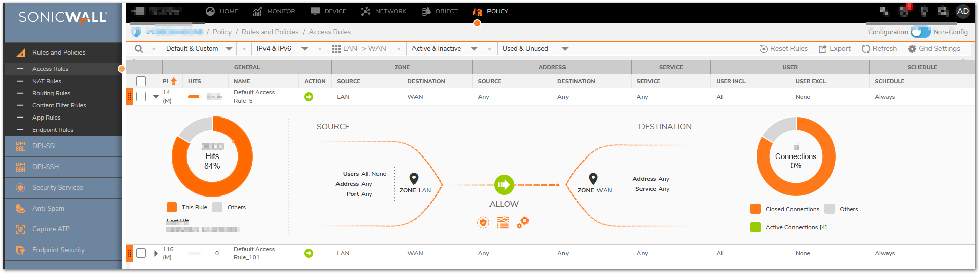The height and width of the screenshot is (274, 980).
Task: Click the HITS column header
Action: pos(195,81)
